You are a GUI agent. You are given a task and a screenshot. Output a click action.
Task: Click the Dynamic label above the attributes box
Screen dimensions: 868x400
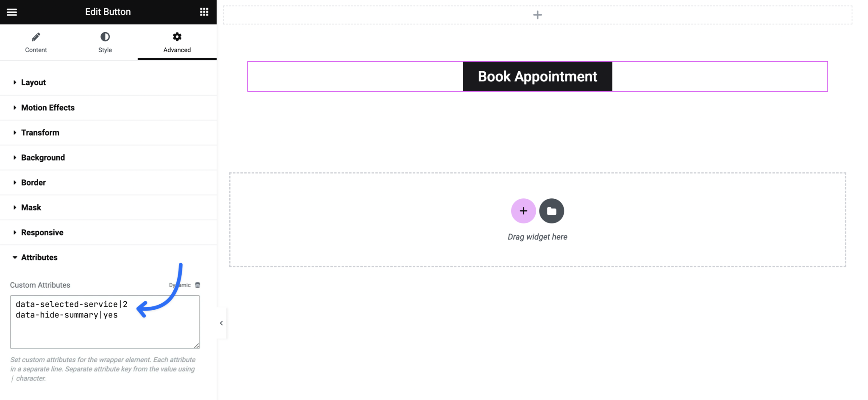tap(179, 285)
